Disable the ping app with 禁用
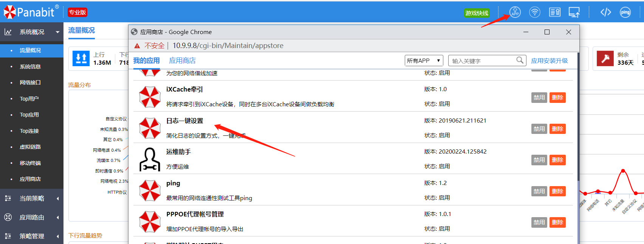 click(539, 191)
